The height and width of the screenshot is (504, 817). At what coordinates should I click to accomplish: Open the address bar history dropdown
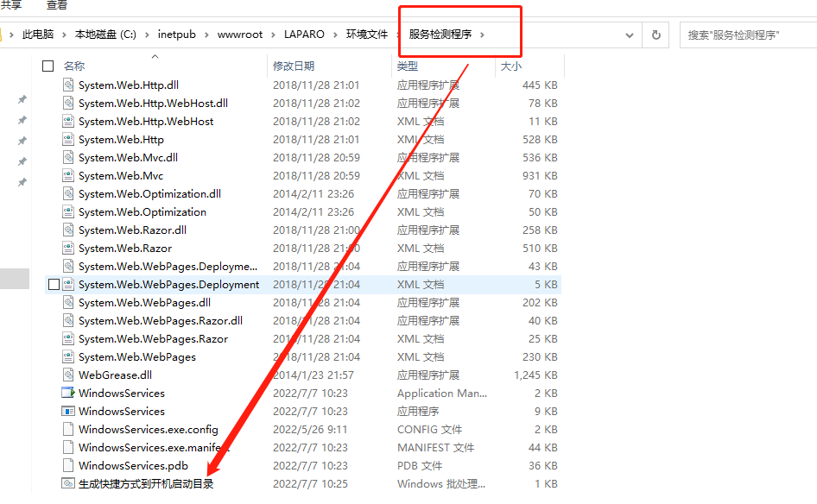(630, 35)
